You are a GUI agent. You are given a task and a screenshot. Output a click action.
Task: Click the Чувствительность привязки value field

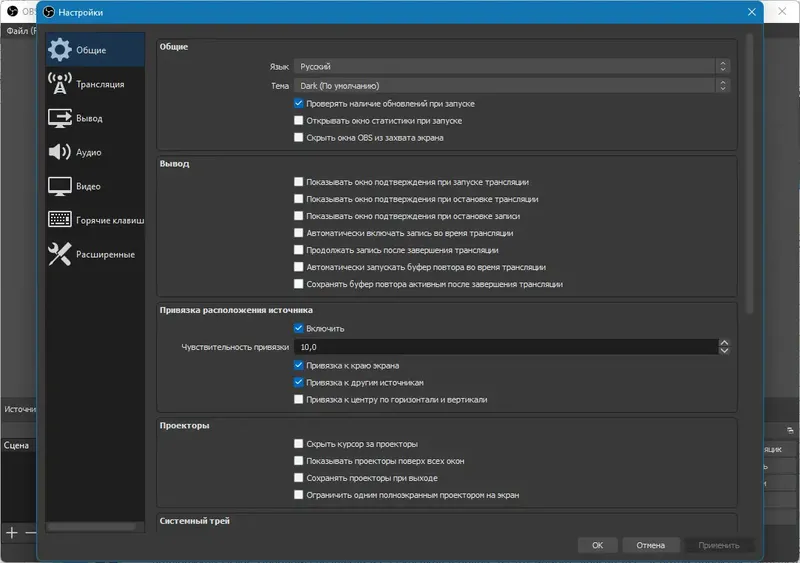505,347
